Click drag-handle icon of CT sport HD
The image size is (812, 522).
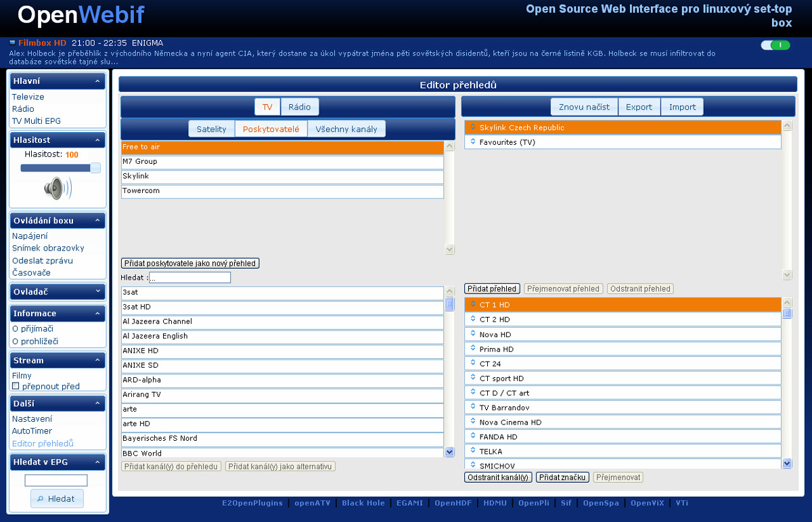click(x=473, y=378)
